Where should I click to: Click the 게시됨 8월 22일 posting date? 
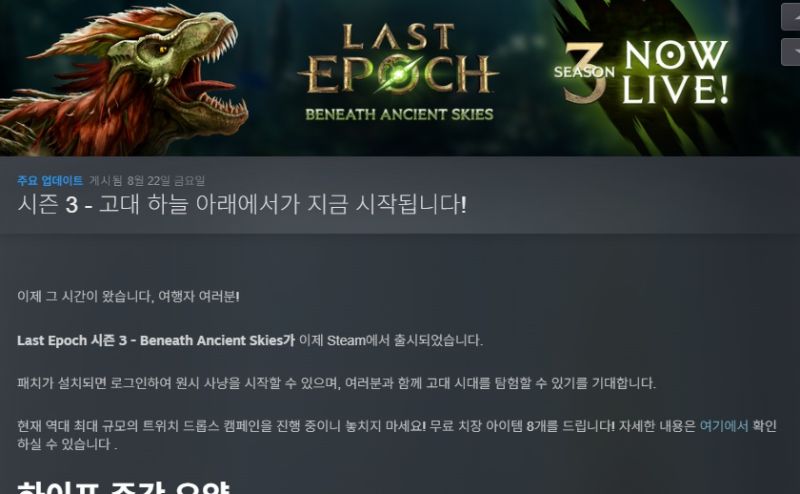(x=147, y=181)
